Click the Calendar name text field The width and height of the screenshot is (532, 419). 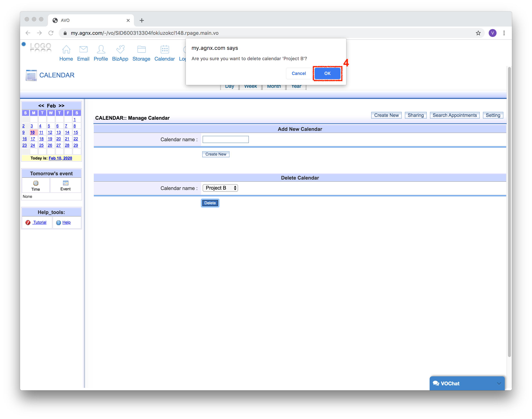coord(225,139)
